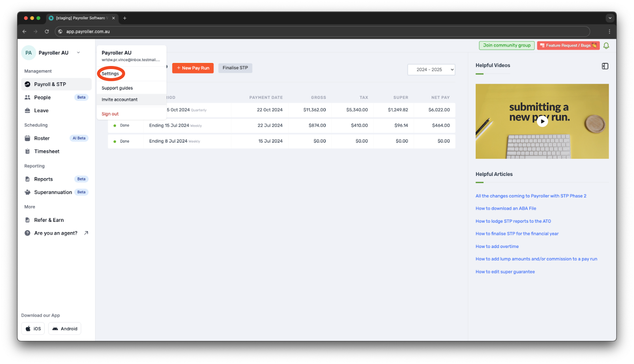Click the browser address bar
Screen dimensions: 634x364
[158, 31]
